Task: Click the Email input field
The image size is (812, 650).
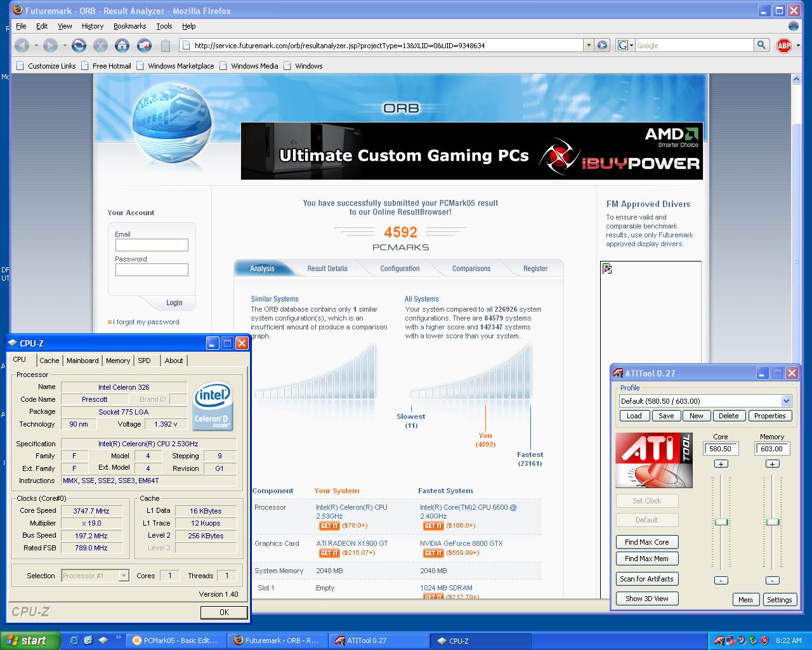Action: 152,245
